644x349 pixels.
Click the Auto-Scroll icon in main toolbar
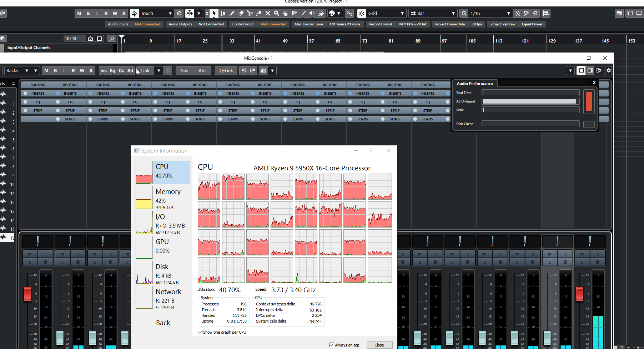pos(190,14)
